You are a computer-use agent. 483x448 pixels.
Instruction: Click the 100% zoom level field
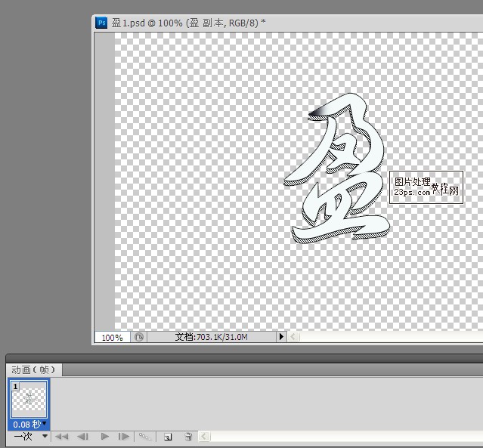coord(112,338)
